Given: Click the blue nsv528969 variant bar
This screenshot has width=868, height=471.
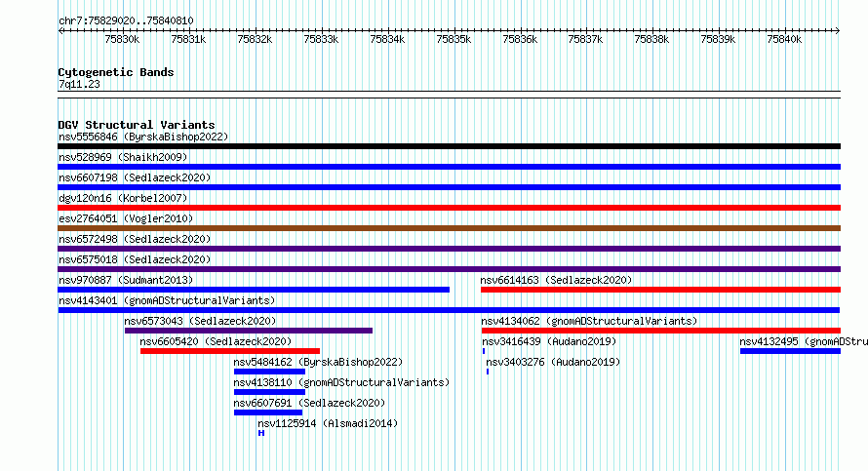Looking at the screenshot, I should coord(449,167).
